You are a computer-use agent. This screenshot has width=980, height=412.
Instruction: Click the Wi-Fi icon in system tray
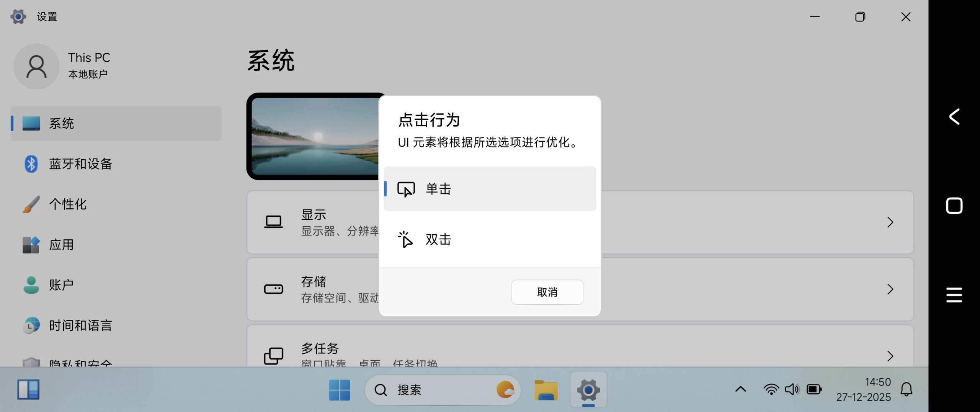(771, 389)
